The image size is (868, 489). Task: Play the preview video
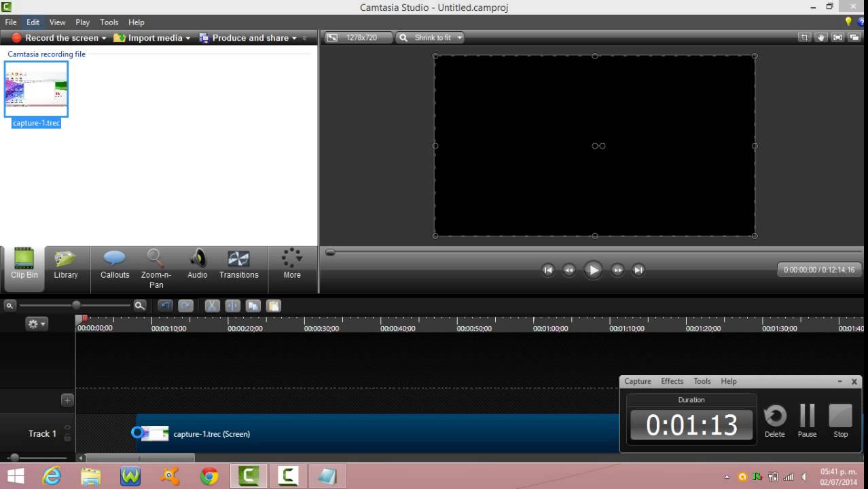point(593,270)
